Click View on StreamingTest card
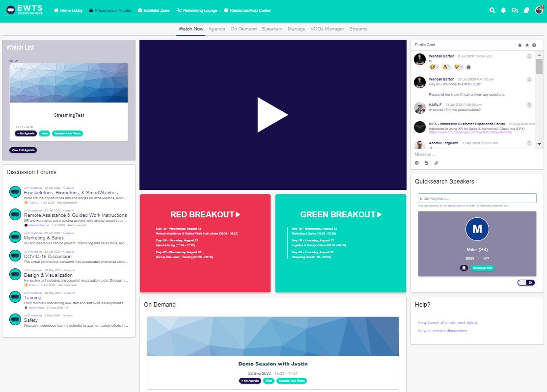547x392 pixels. 44,133
